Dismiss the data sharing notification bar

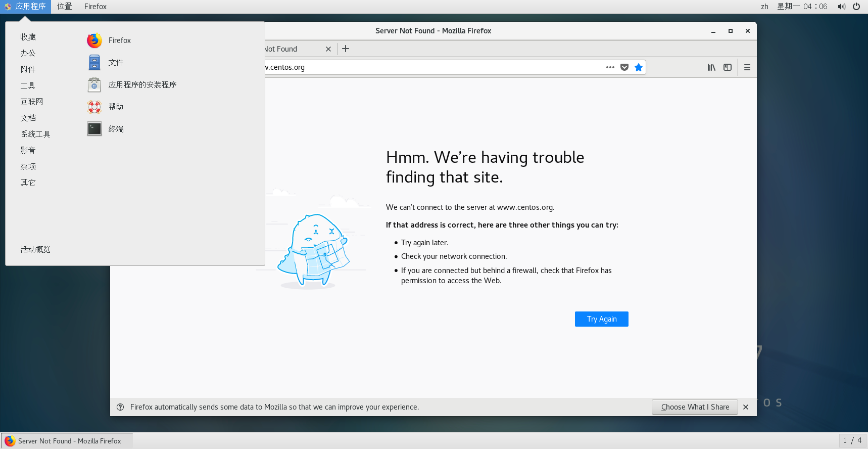tap(746, 407)
